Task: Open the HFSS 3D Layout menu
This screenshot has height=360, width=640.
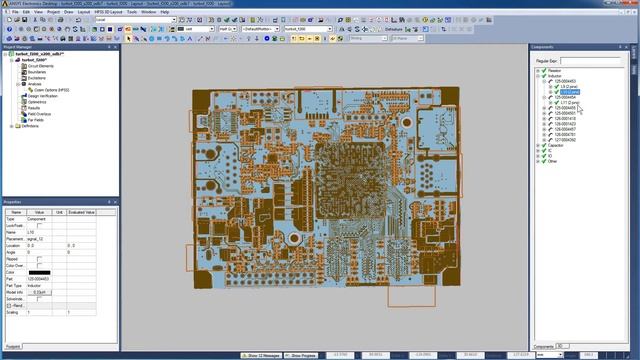Action: click(108, 12)
